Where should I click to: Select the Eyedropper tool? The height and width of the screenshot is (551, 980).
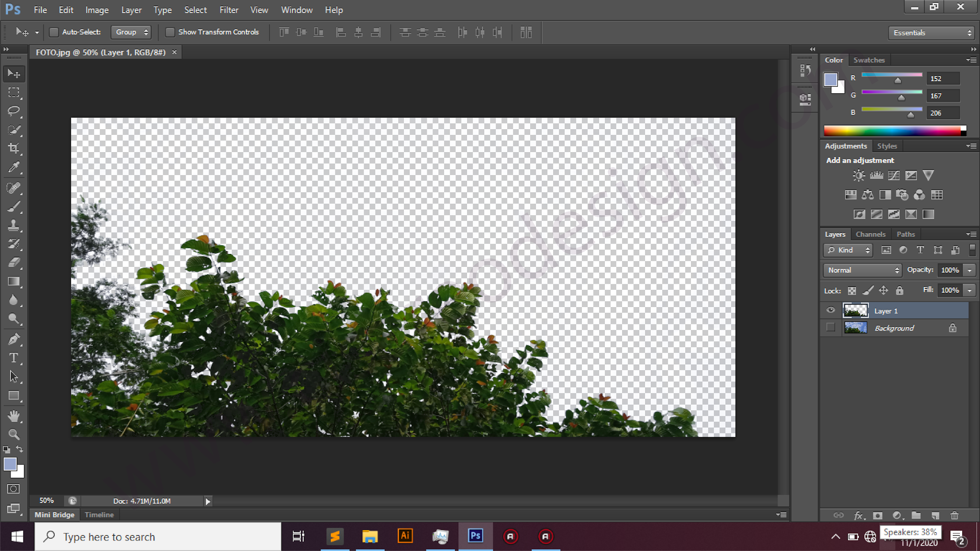[14, 167]
